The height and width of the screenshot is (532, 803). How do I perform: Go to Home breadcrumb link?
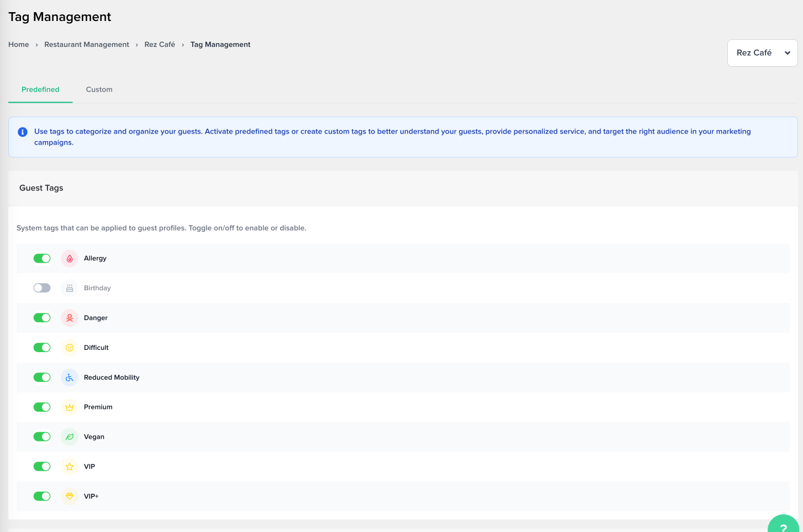pos(19,45)
